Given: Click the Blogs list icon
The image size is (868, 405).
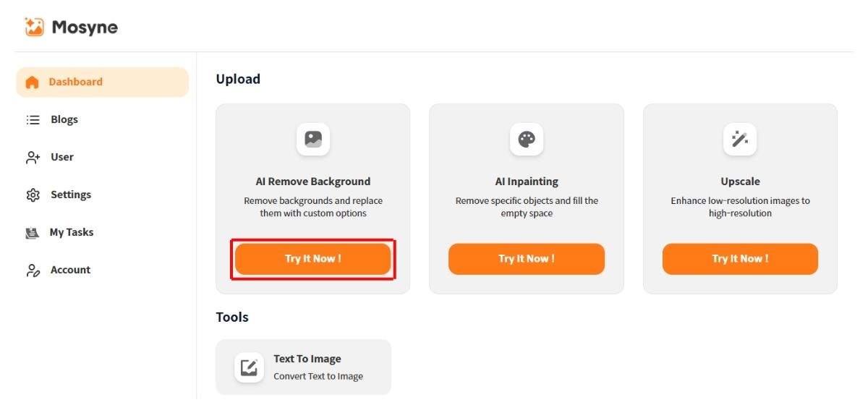Looking at the screenshot, I should 33,120.
